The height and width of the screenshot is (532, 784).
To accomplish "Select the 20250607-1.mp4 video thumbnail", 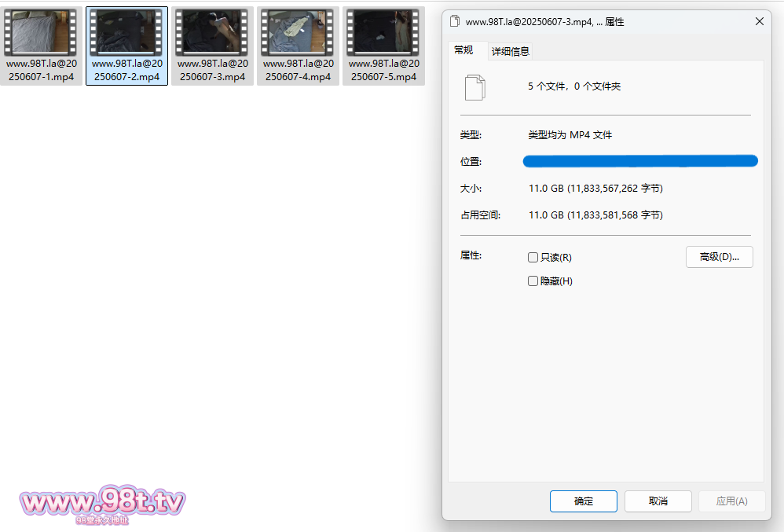I will coord(41,33).
